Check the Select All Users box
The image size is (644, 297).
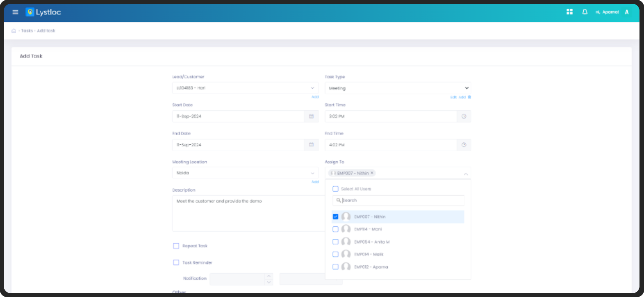[x=335, y=189]
